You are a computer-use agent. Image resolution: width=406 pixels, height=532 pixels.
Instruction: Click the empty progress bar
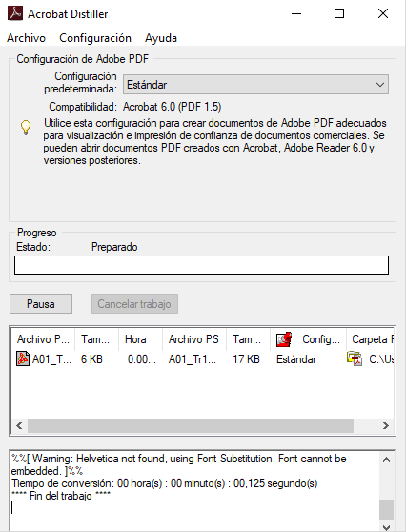tap(201, 265)
